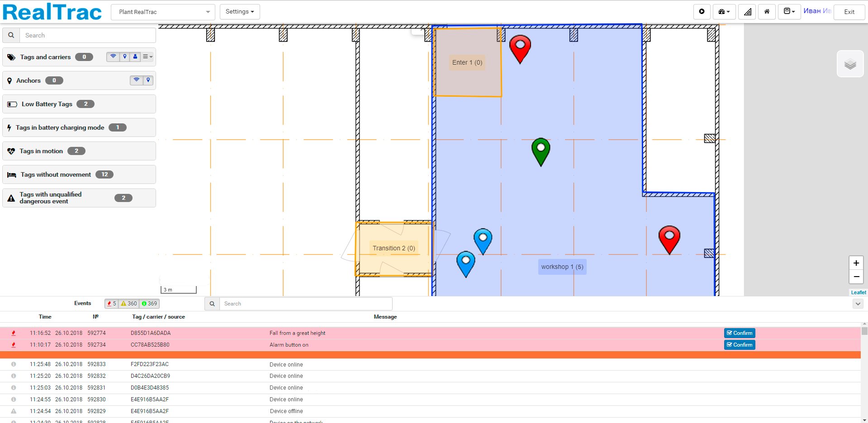Select the red marker at workshop right side
Image resolution: width=868 pixels, height=423 pixels.
pos(669,240)
